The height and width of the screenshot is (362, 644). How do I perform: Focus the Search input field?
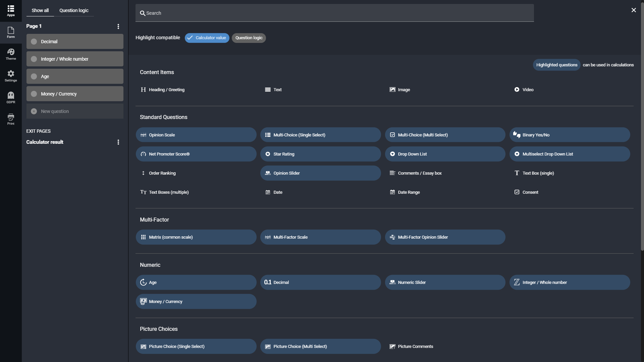click(334, 13)
